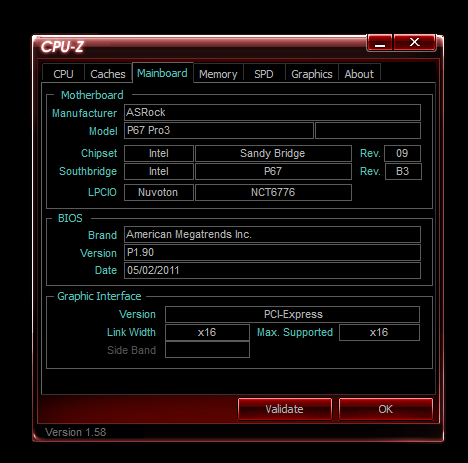
Task: Click the Chipset vendor field Intel
Action: [x=159, y=153]
